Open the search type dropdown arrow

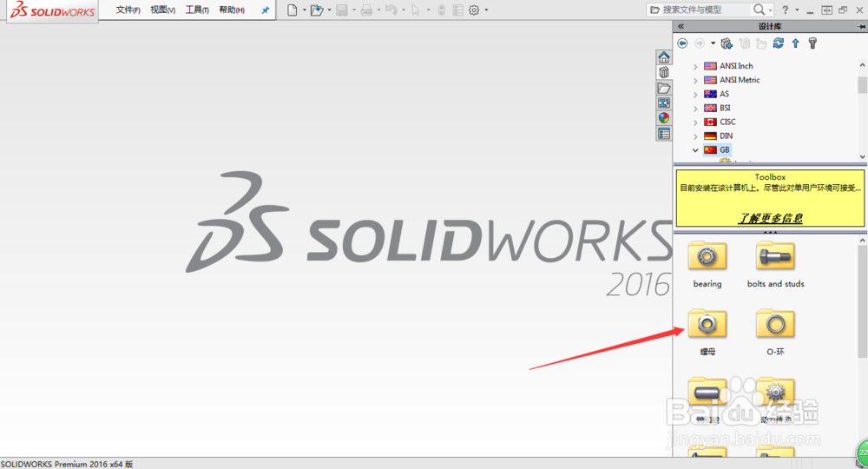pyautogui.click(x=770, y=10)
